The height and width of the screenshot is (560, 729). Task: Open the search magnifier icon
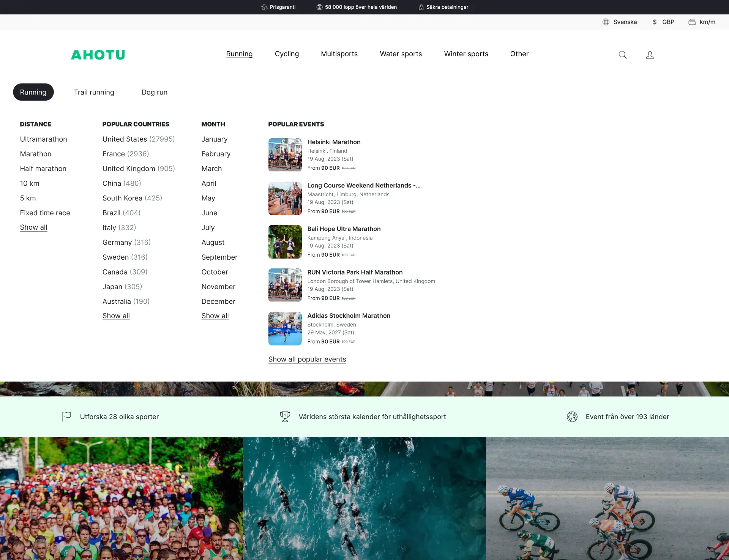point(623,55)
